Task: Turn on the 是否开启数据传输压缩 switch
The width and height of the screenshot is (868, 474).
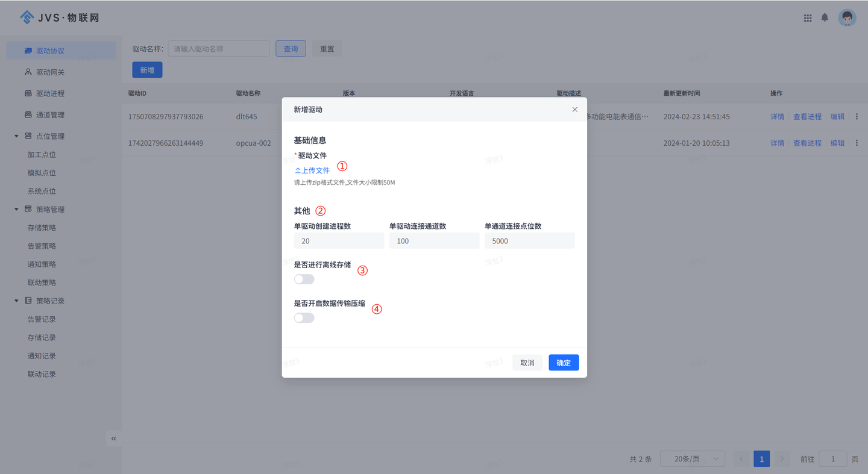Action: tap(304, 317)
